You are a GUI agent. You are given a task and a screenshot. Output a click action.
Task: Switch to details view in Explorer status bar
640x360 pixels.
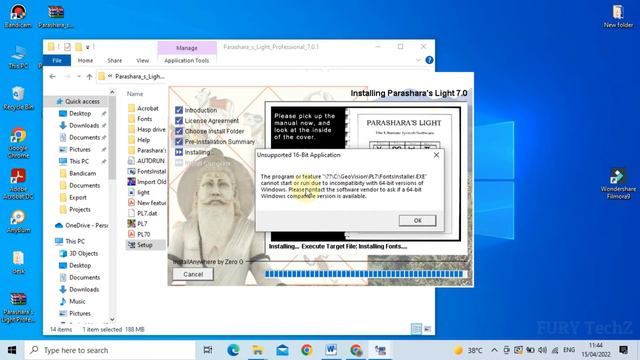(x=416, y=329)
